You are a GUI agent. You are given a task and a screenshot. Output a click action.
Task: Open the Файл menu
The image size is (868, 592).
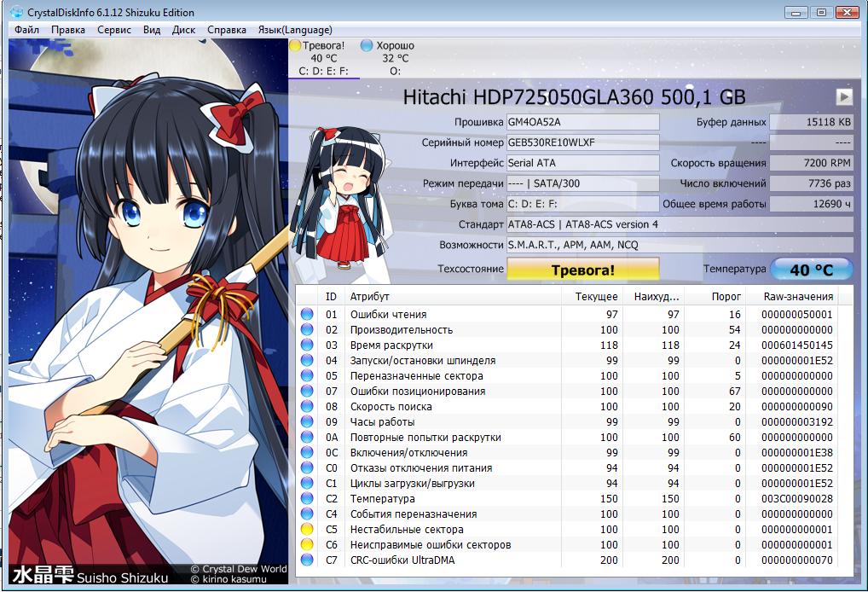[26, 30]
